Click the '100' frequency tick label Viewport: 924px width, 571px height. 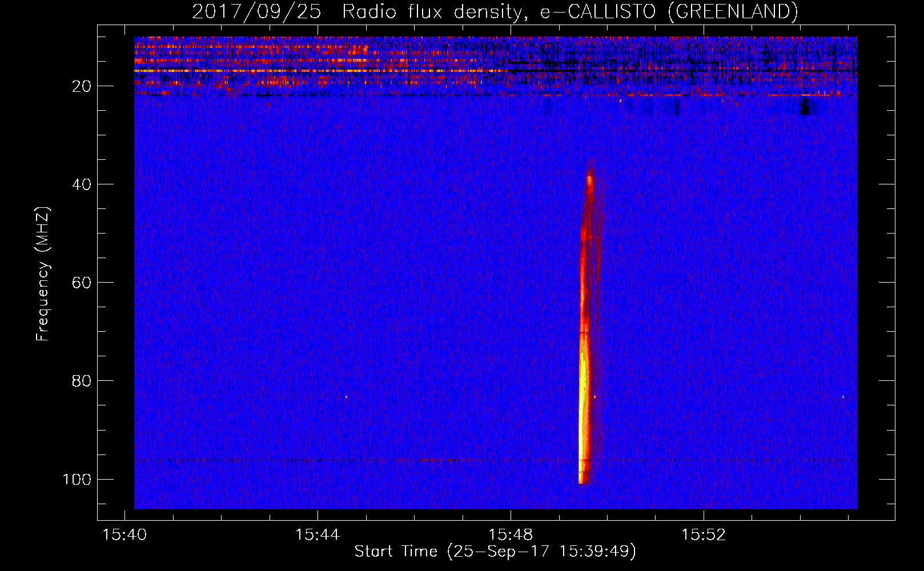click(77, 479)
